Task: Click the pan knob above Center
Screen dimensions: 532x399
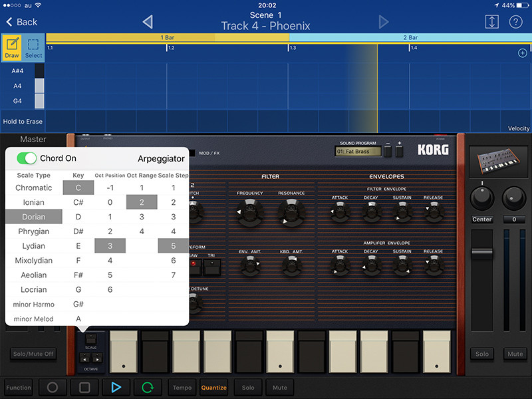Action: pyautogui.click(x=481, y=198)
